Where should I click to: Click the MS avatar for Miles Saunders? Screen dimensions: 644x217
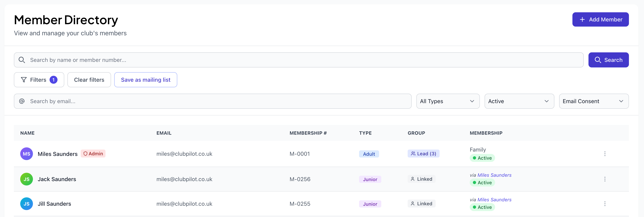coord(27,154)
